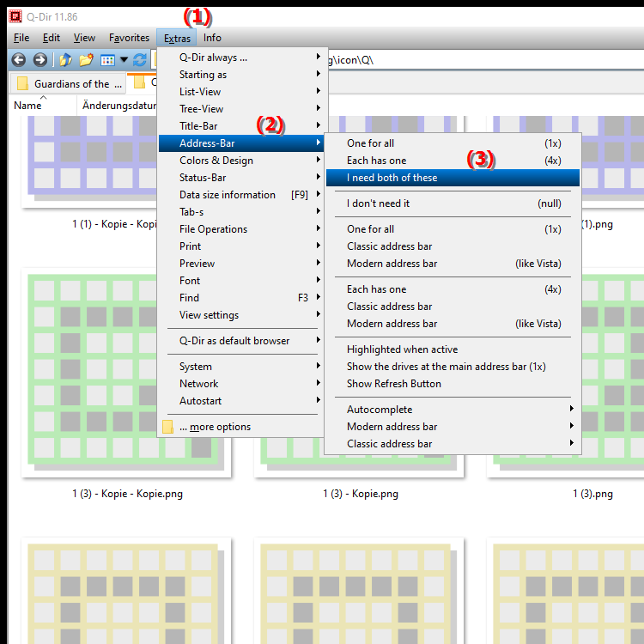Image resolution: width=644 pixels, height=644 pixels.
Task: Click the new folder star icon
Action: [86, 60]
